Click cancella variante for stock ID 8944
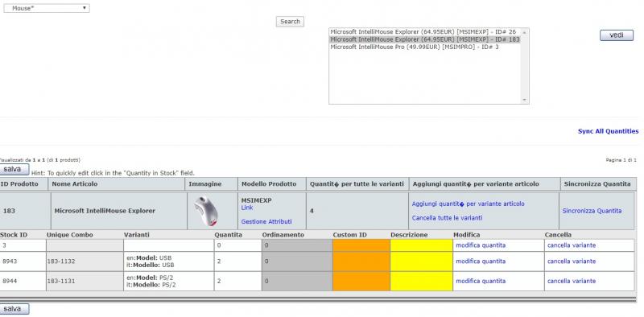644x317 pixels. pyautogui.click(x=572, y=282)
